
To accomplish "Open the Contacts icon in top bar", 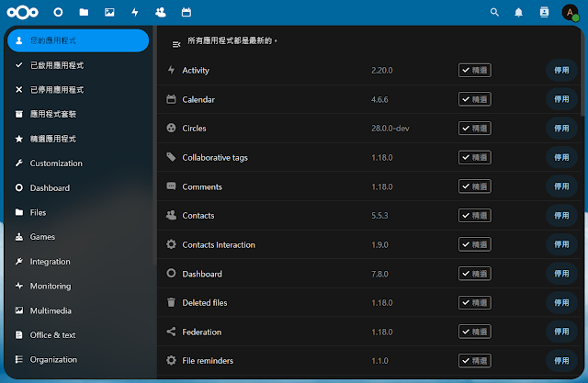I will coord(161,12).
